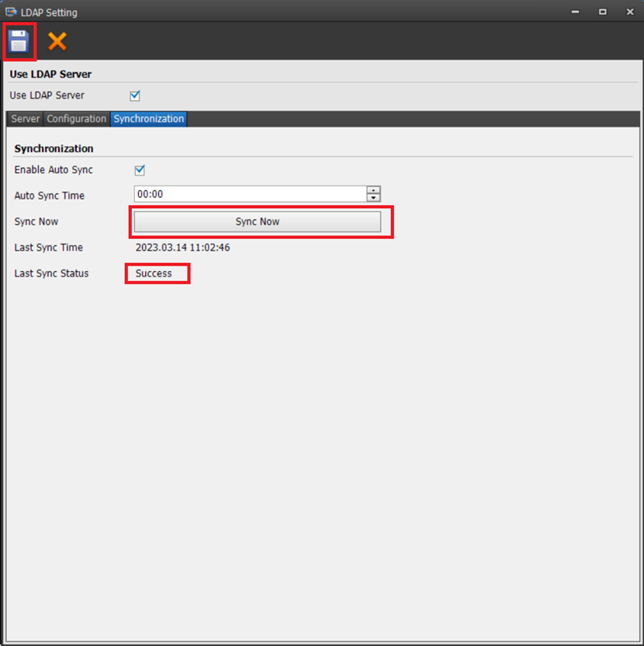Toggle the Use LDAP Server checkbox

[x=135, y=96]
